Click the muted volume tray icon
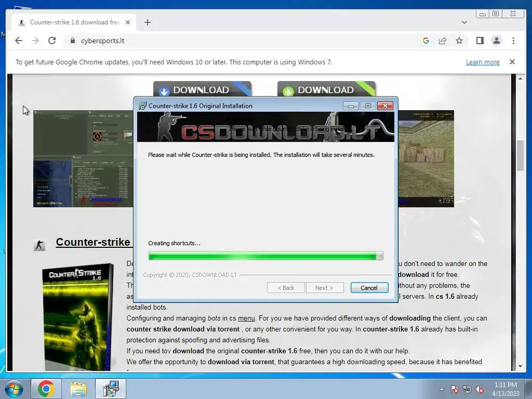 click(480, 389)
